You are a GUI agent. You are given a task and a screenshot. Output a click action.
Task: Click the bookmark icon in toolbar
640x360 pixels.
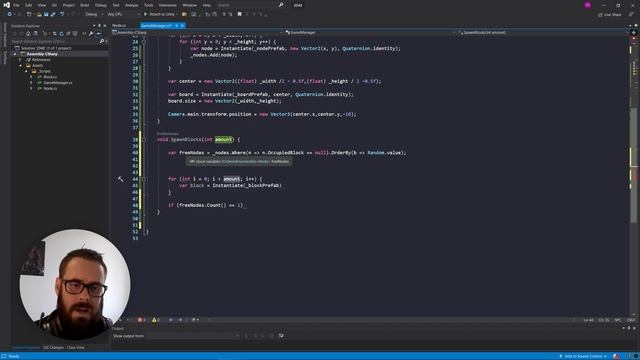coord(240,14)
